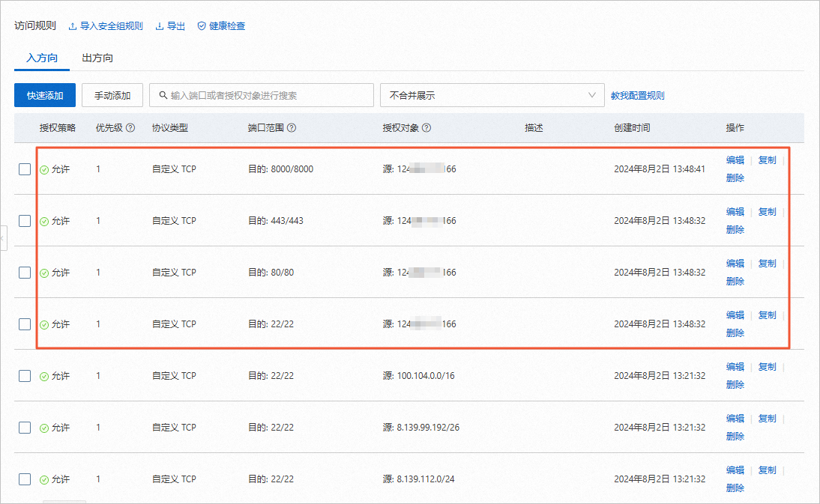Click the export (导出) icon

click(x=160, y=26)
